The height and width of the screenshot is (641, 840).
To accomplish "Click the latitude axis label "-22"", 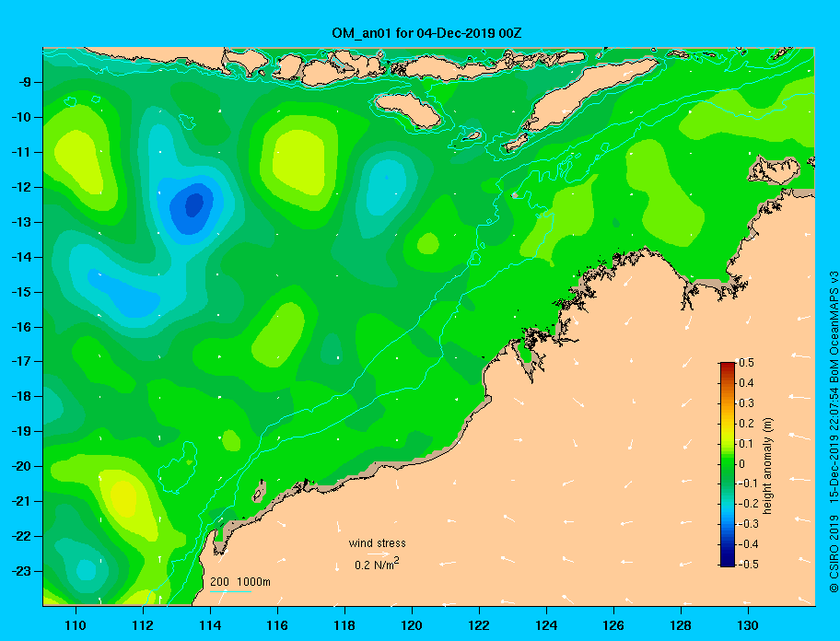I will (22, 536).
